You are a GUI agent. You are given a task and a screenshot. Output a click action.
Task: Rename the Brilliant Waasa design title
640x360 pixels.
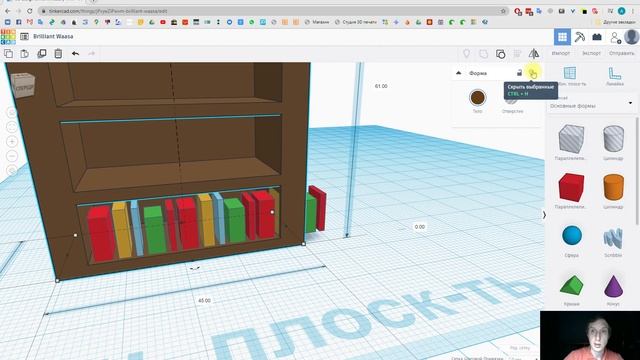53,36
